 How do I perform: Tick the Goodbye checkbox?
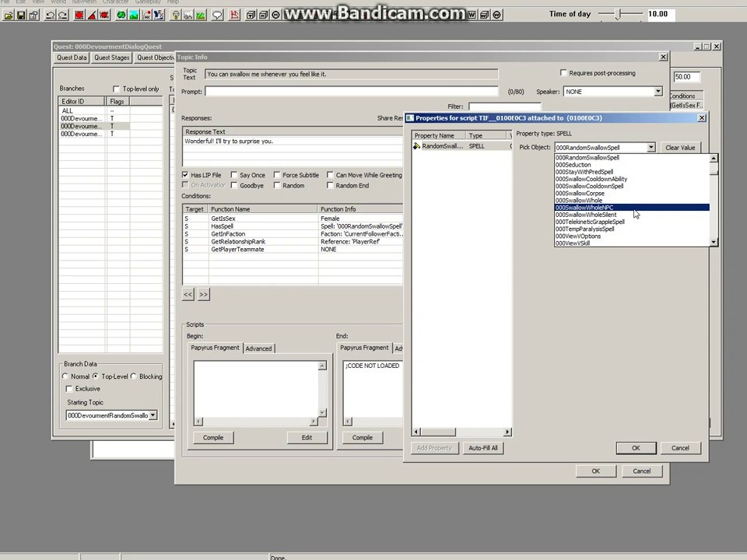pos(234,185)
